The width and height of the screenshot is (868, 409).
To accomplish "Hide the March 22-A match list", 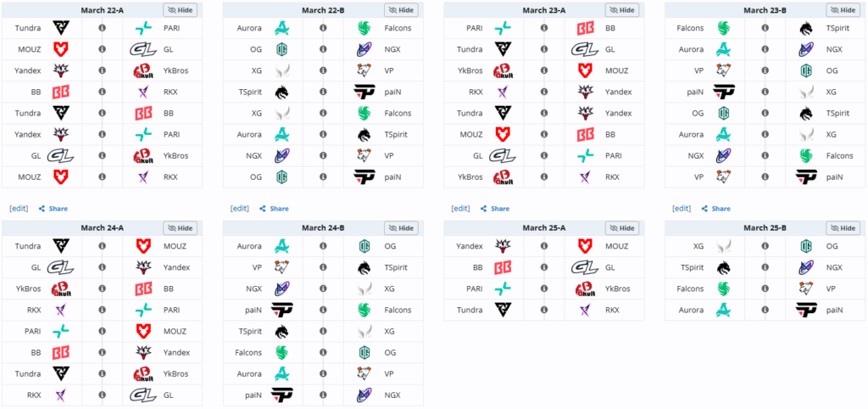I will point(180,10).
